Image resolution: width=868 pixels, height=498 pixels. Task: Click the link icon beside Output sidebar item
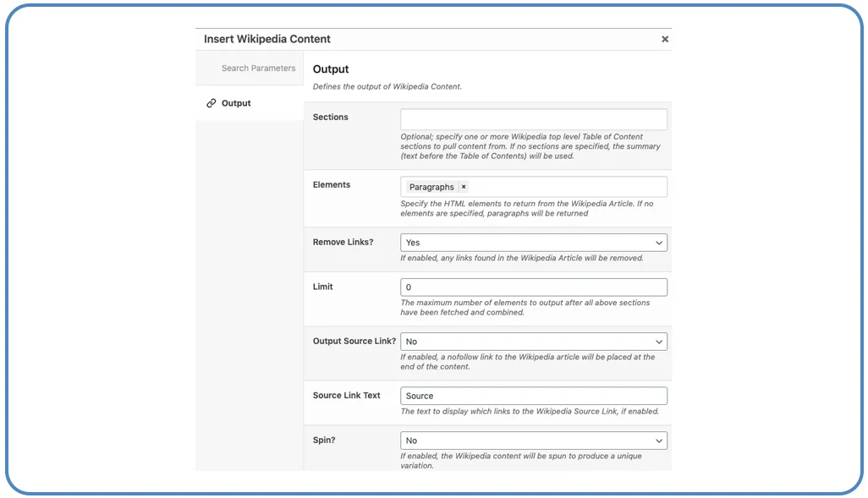212,102
